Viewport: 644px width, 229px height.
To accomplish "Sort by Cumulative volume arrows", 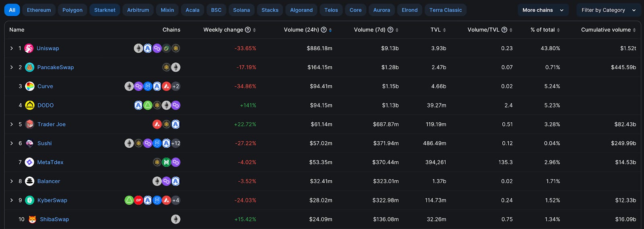I will [634, 30].
